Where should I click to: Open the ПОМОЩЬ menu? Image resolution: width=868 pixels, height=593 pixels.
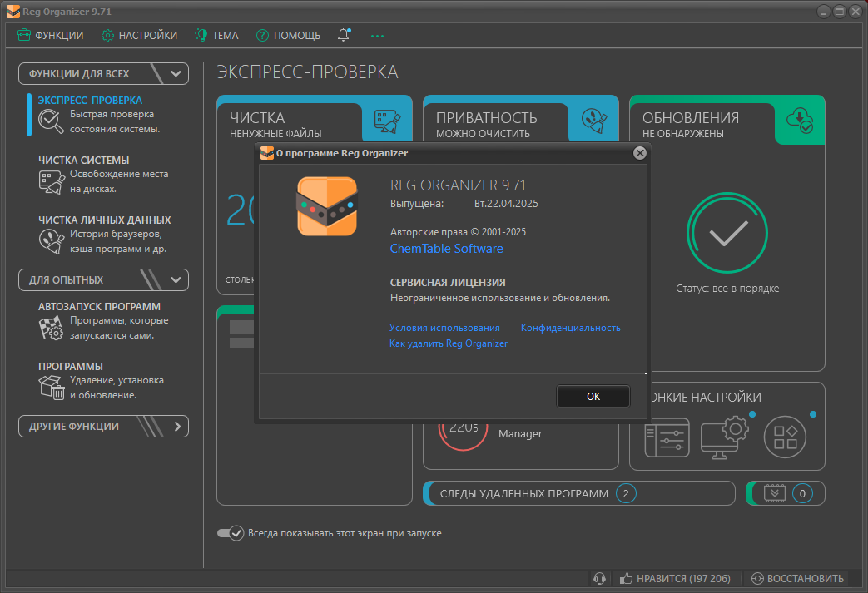click(x=288, y=36)
